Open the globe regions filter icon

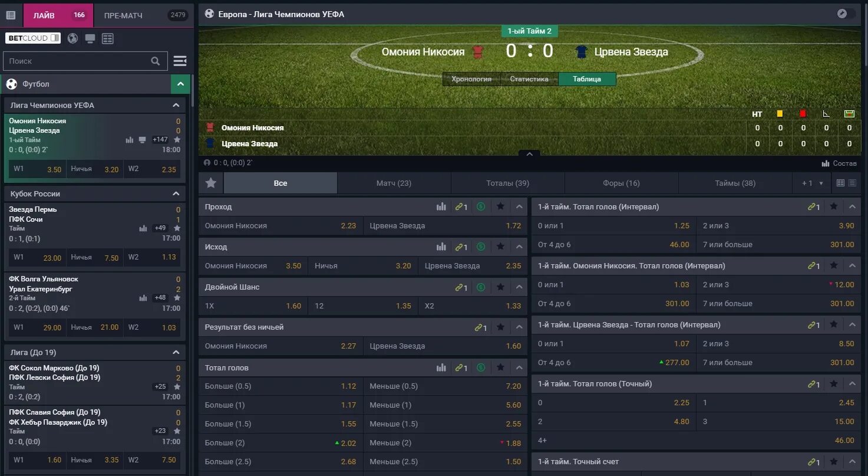pos(72,38)
